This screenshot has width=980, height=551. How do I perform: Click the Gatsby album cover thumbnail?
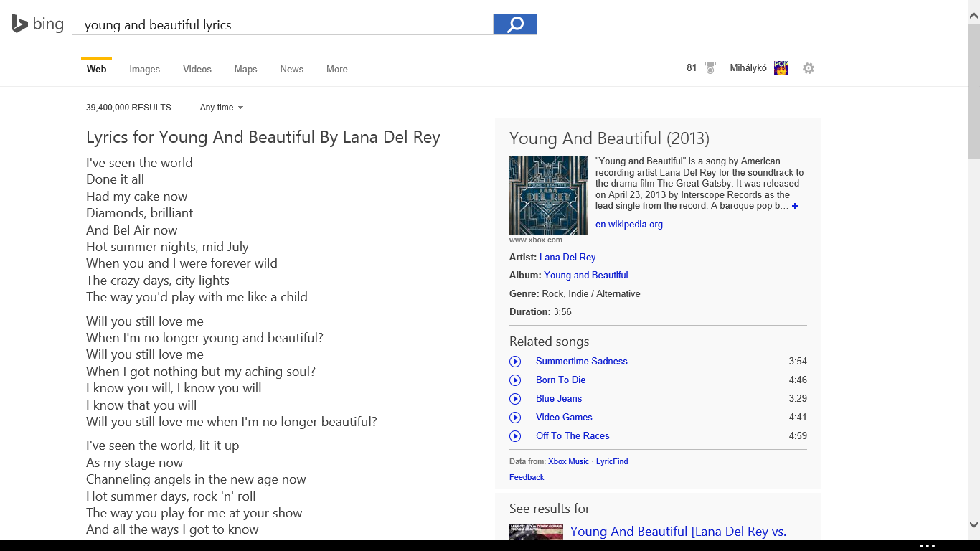549,195
